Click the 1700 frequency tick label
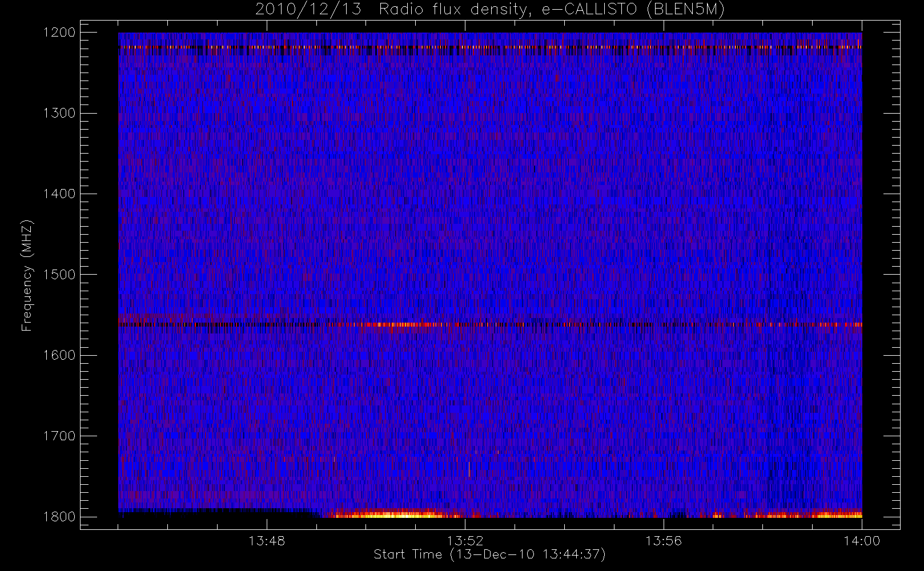The height and width of the screenshot is (571, 924). 59,436
